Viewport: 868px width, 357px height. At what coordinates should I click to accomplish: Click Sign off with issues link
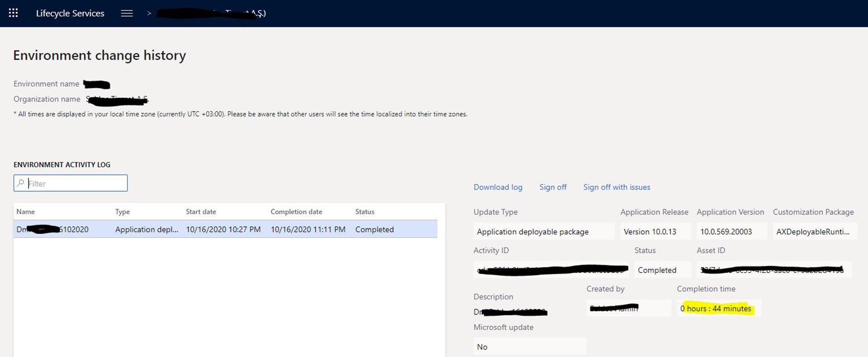pos(617,187)
